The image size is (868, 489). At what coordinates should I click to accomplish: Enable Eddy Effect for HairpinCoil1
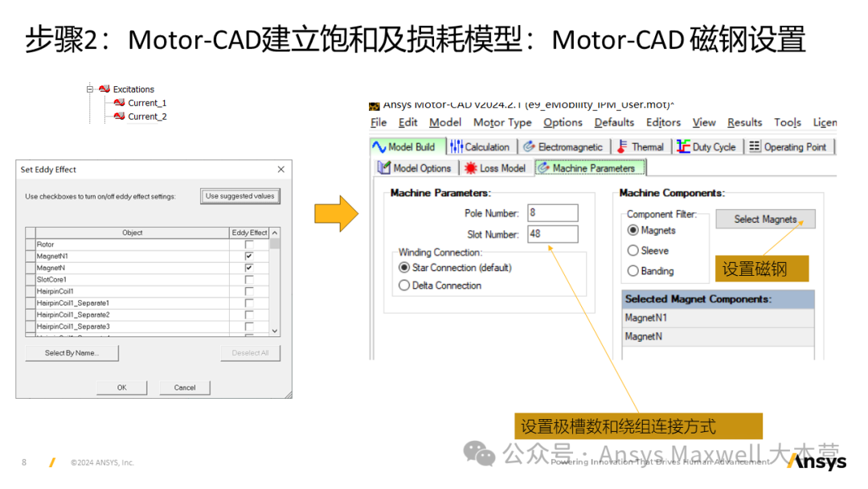pyautogui.click(x=249, y=291)
